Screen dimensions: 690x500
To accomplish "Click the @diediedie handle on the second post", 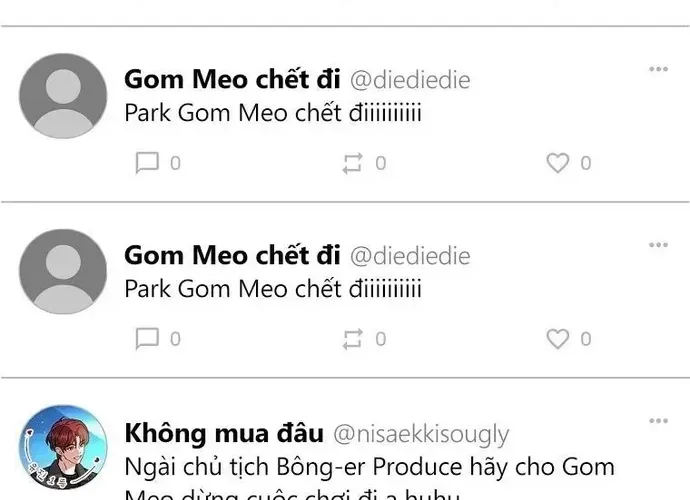I will click(410, 256).
